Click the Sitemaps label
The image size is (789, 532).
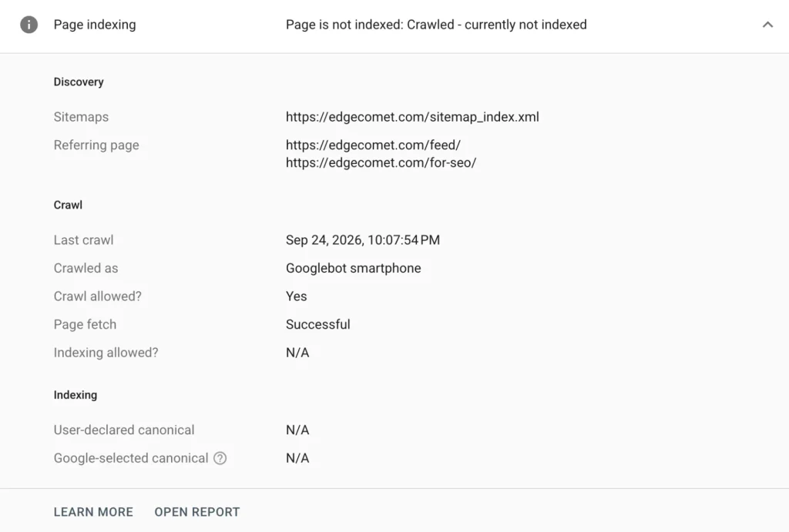click(x=81, y=117)
